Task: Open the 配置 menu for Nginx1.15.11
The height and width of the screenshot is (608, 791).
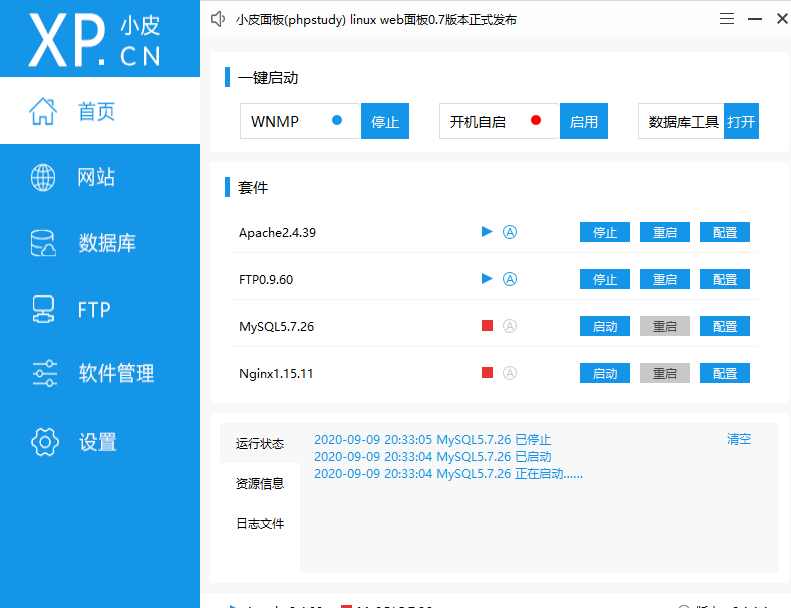Action: point(724,373)
